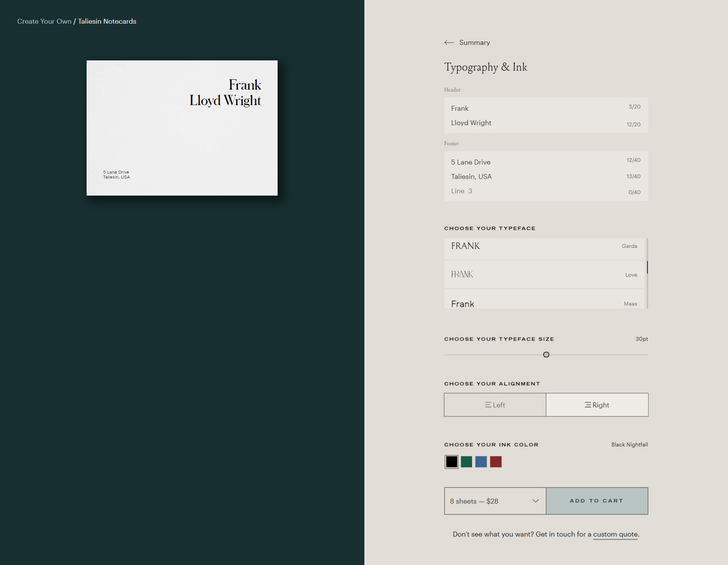Click the typeface list scrollbar

(647, 267)
